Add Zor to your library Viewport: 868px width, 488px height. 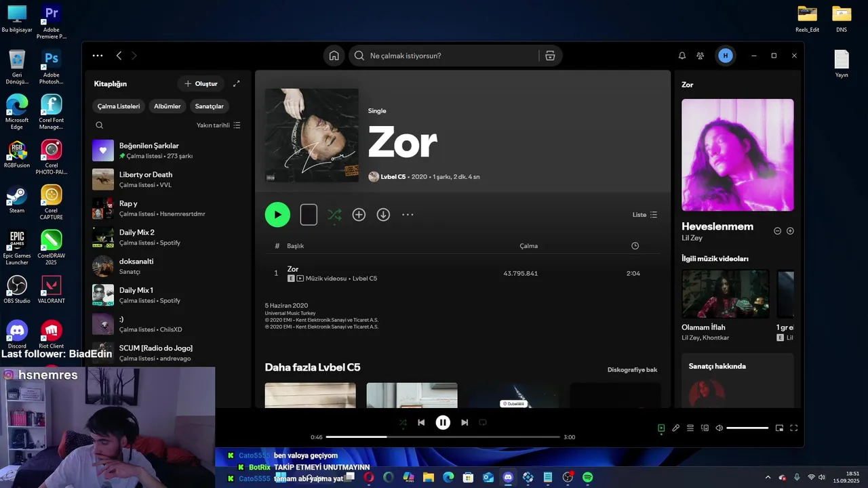tap(359, 215)
